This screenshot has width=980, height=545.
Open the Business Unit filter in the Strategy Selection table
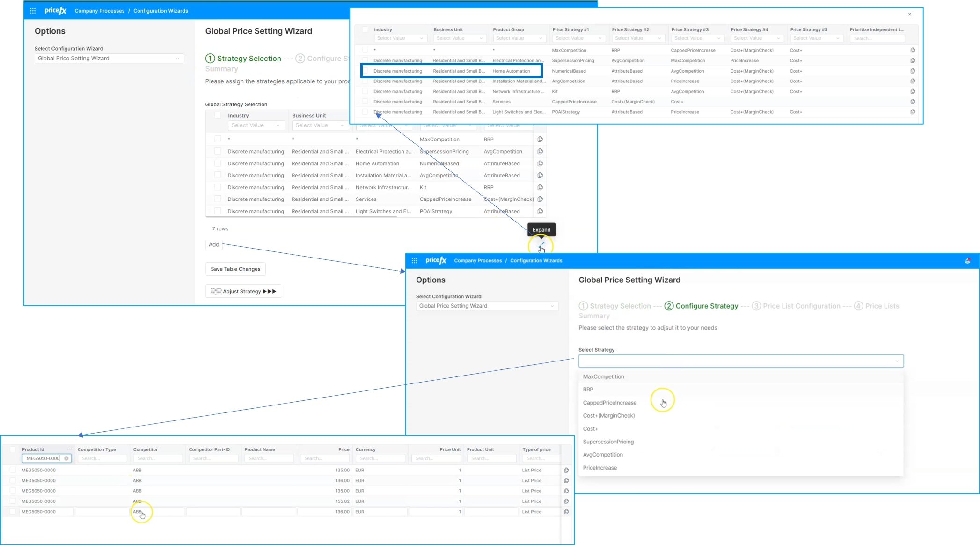[x=320, y=125]
